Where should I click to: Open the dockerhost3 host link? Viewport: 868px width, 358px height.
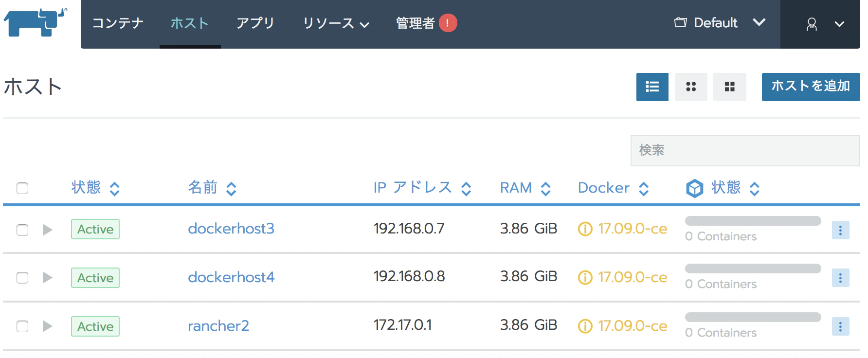[x=231, y=229]
